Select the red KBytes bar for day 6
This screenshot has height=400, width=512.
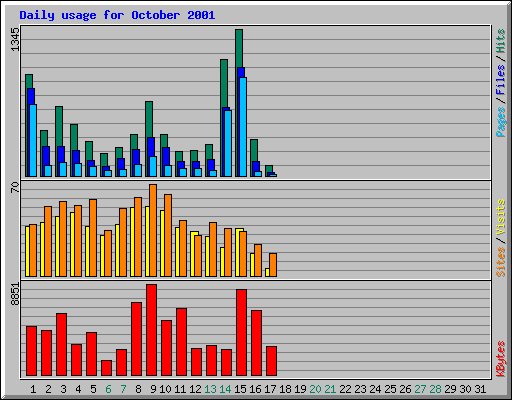coord(106,368)
